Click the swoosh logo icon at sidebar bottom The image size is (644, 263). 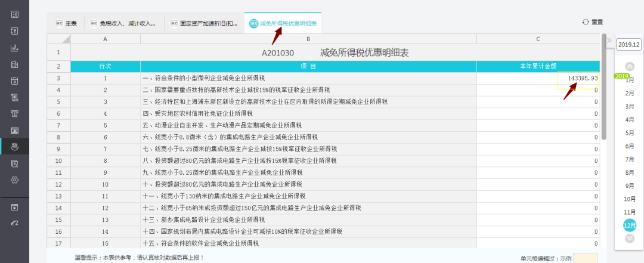tap(15, 222)
